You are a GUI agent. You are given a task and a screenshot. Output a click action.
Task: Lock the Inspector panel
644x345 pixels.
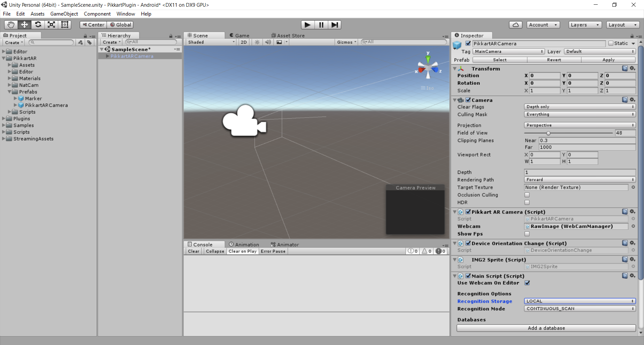click(632, 36)
